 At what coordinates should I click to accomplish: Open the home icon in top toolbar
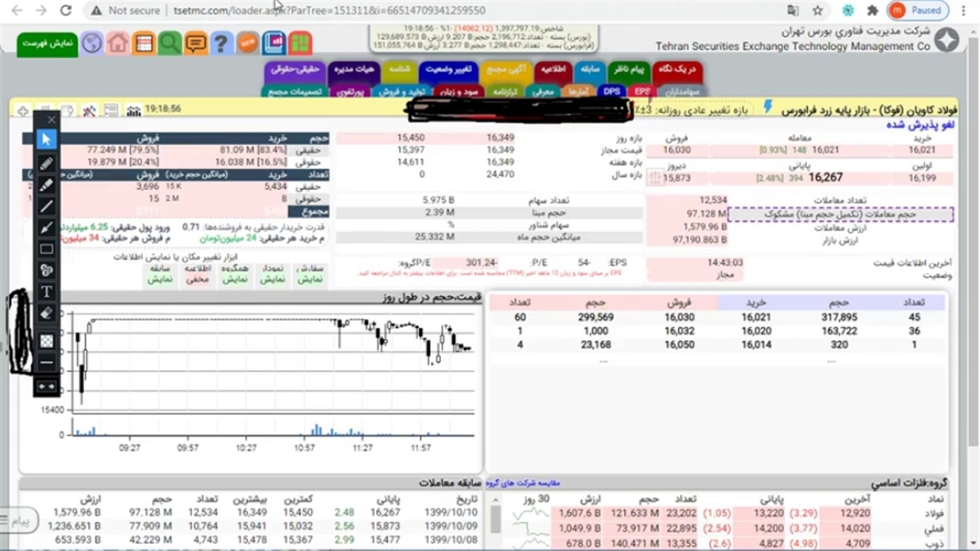[x=118, y=43]
